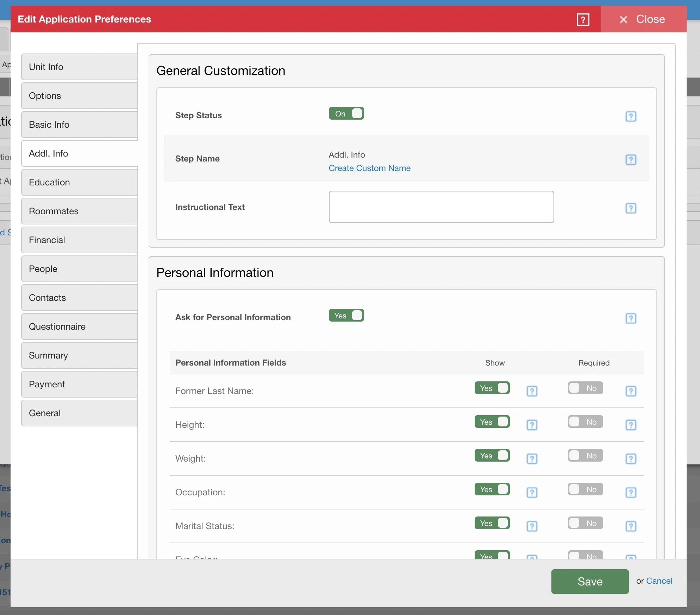Viewport: 700px width, 615px height.
Task: Enable Required toggle for Occupation
Action: [x=585, y=489]
